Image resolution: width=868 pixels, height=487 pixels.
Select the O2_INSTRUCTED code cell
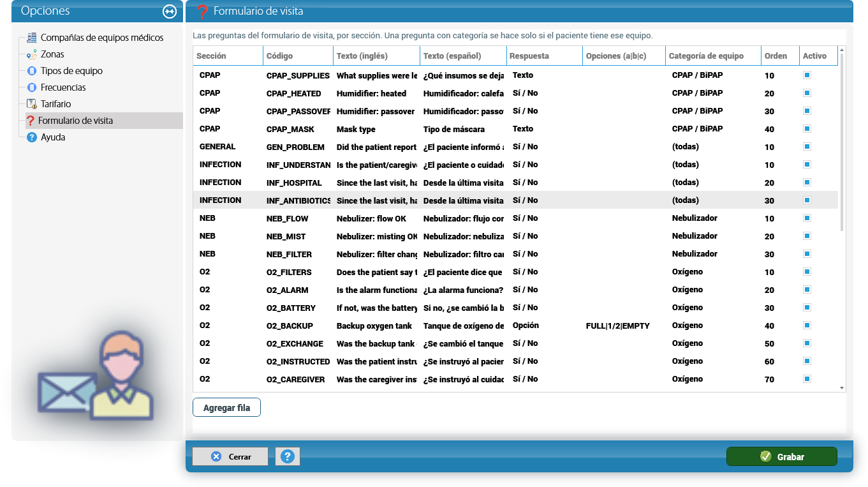click(298, 361)
